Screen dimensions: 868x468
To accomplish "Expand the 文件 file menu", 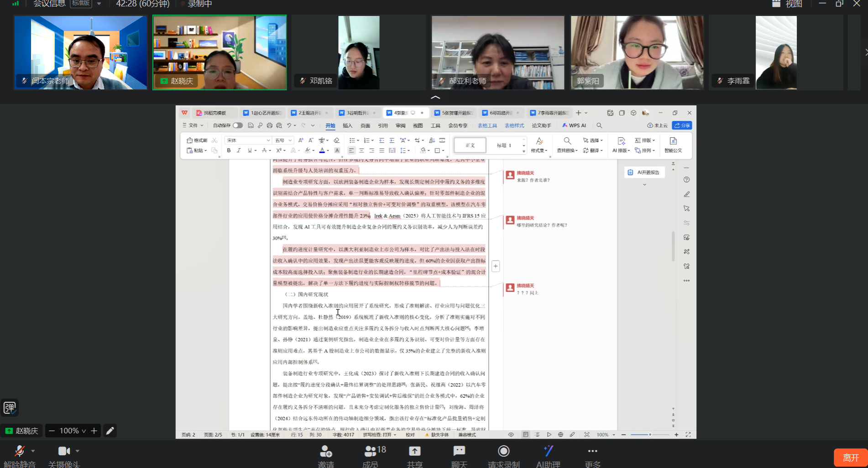I will pyautogui.click(x=193, y=125).
